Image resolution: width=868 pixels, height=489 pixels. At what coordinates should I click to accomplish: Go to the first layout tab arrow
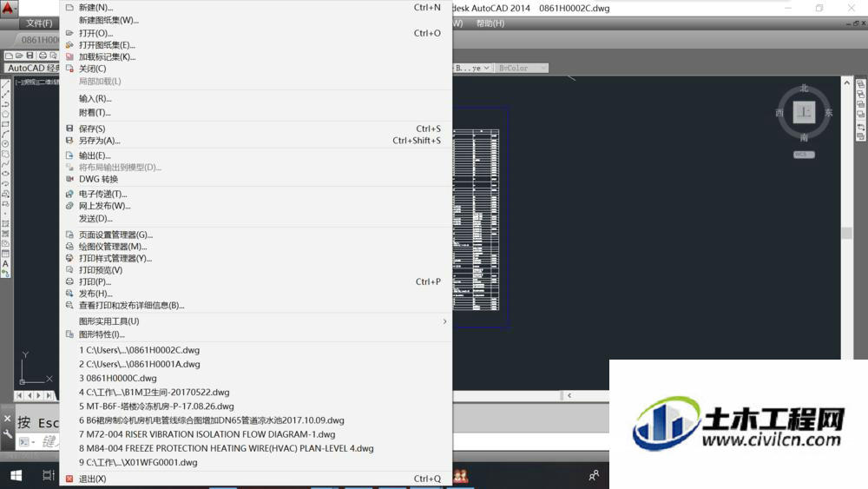click(19, 395)
